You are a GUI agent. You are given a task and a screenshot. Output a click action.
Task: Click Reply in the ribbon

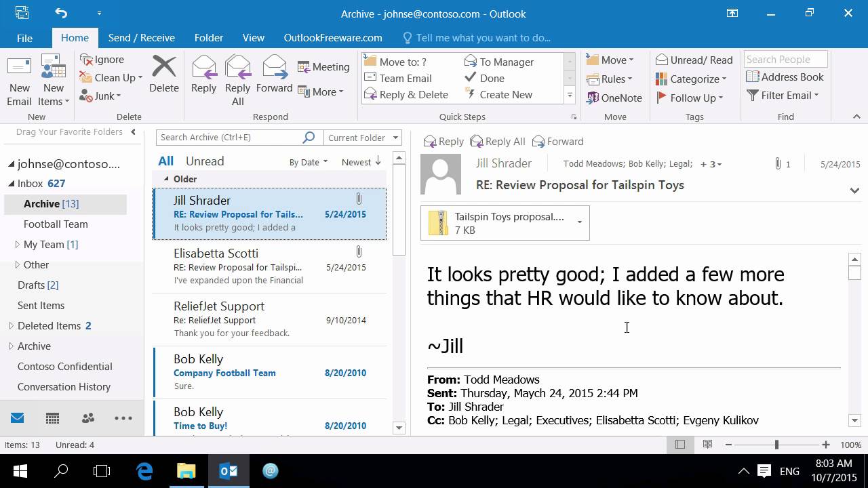[x=203, y=75]
